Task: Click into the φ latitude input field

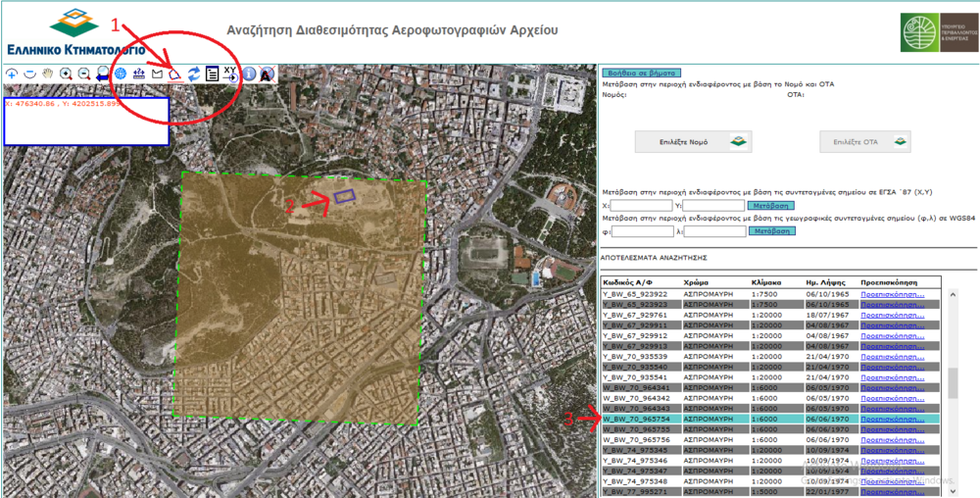Action: (642, 231)
